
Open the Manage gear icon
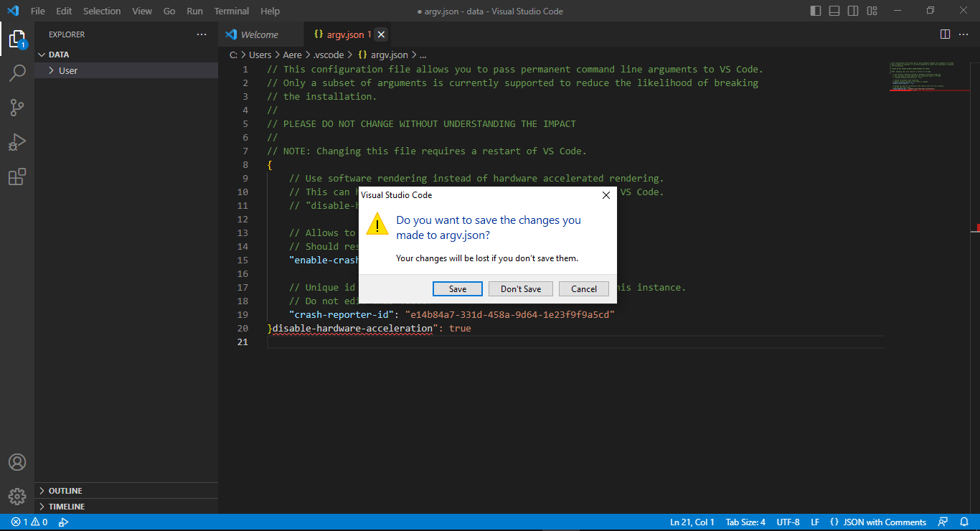pos(17,496)
